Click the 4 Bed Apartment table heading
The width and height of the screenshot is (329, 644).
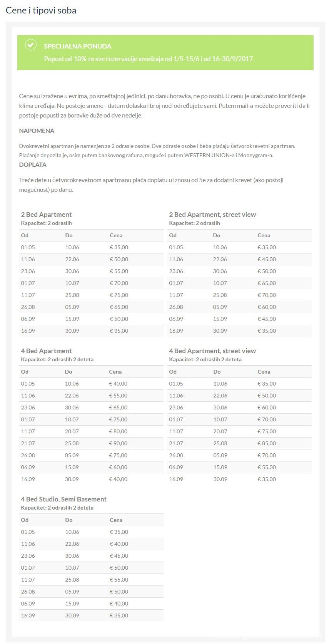point(46,351)
